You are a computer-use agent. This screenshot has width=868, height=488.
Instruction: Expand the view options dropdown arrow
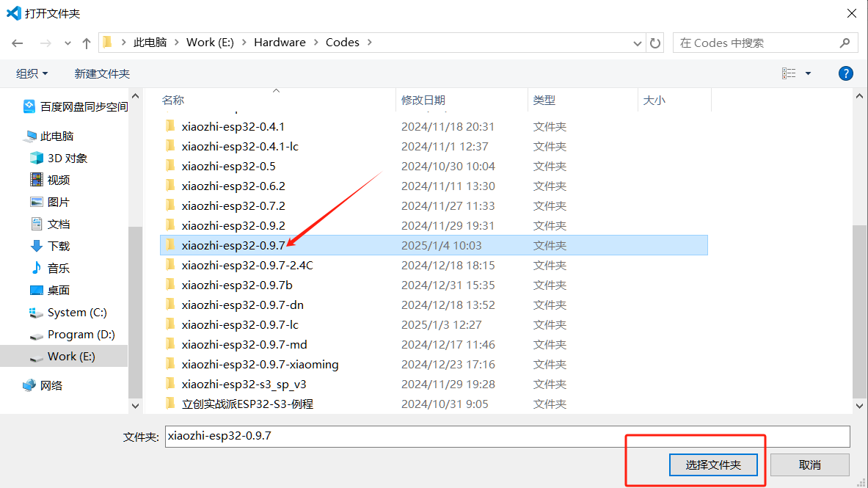point(808,73)
